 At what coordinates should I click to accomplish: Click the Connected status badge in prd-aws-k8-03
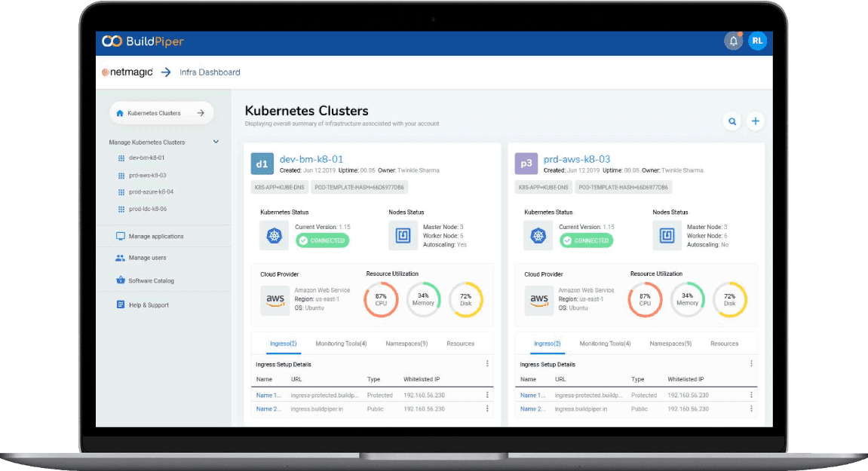pyautogui.click(x=586, y=240)
